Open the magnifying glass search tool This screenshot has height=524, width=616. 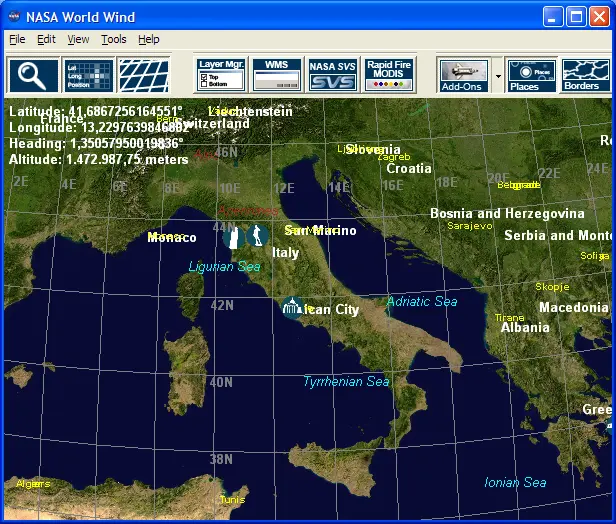[x=33, y=75]
